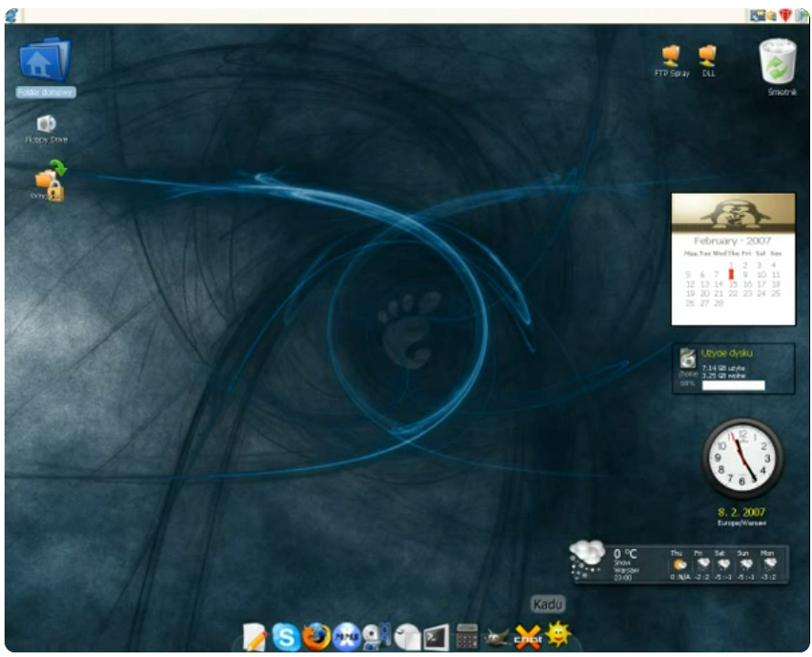This screenshot has width=812, height=657.
Task: Click the snow cloud weather icon
Action: pos(586,559)
